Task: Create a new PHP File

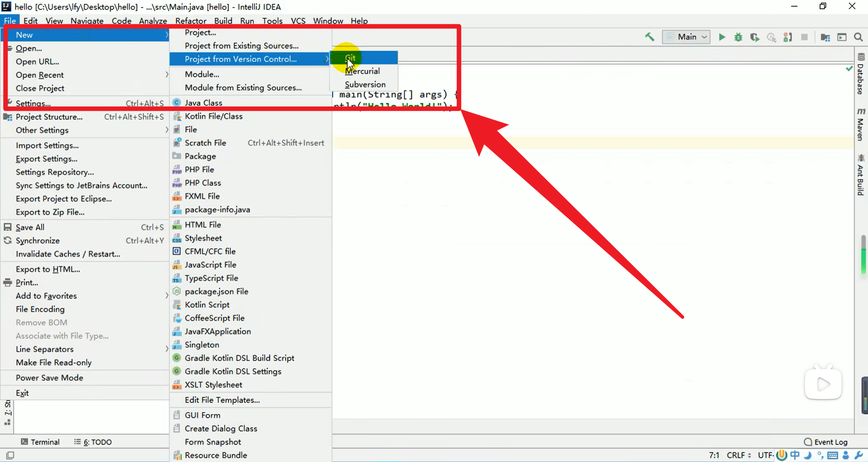Action: (250, 170)
